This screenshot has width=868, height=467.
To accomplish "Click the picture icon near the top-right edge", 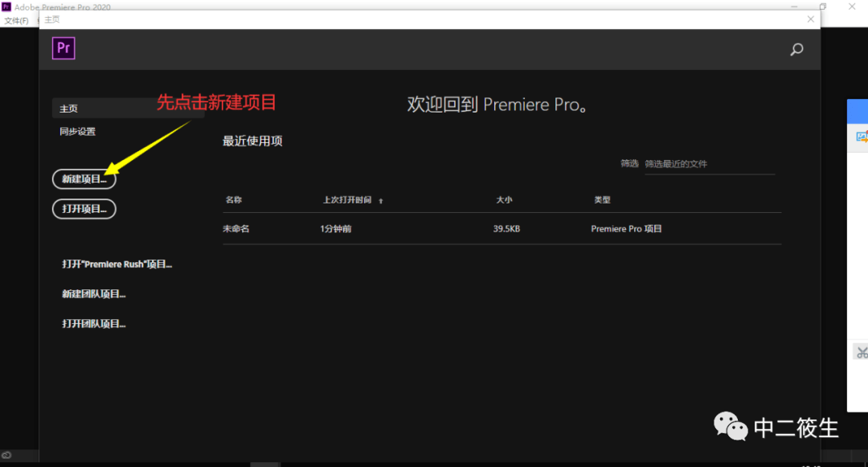I will 861,137.
